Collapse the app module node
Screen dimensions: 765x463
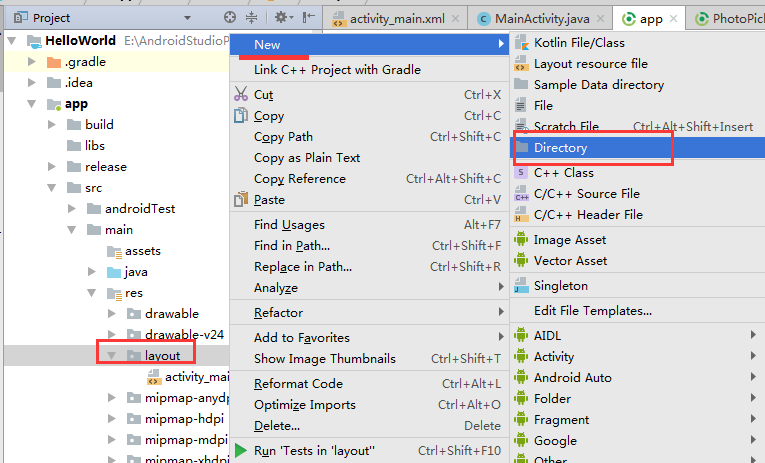(x=32, y=103)
